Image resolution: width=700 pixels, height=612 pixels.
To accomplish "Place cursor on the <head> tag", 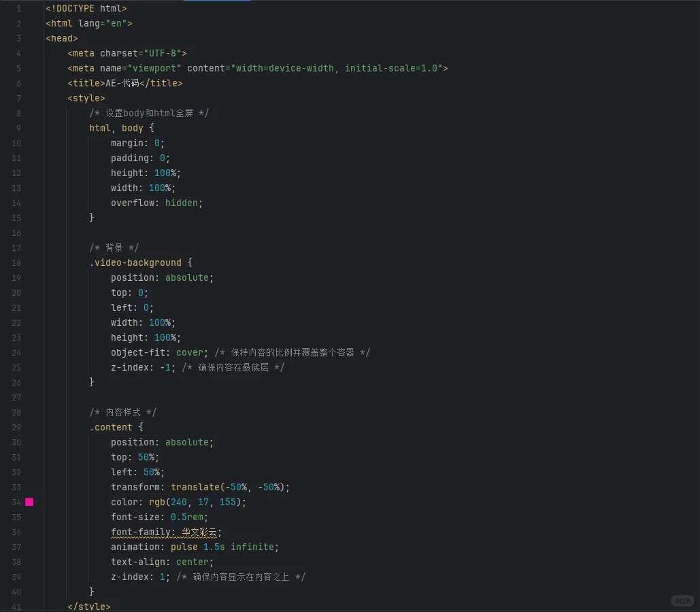I will tap(62, 38).
